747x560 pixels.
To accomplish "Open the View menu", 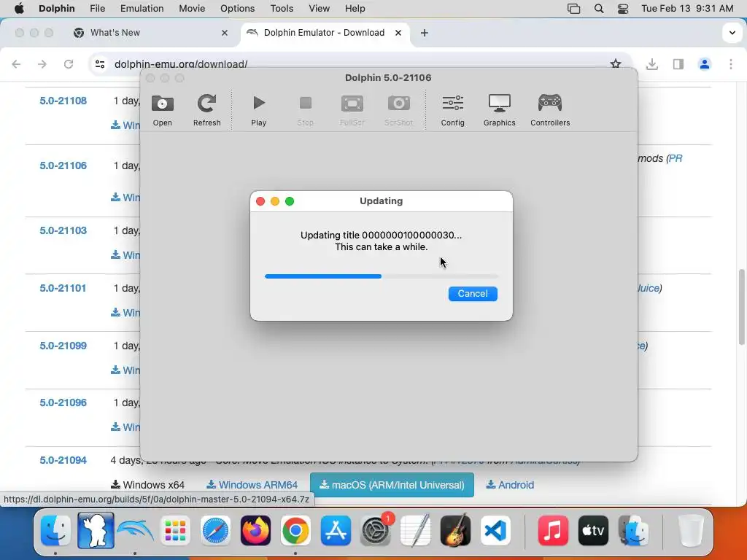I will click(x=320, y=9).
